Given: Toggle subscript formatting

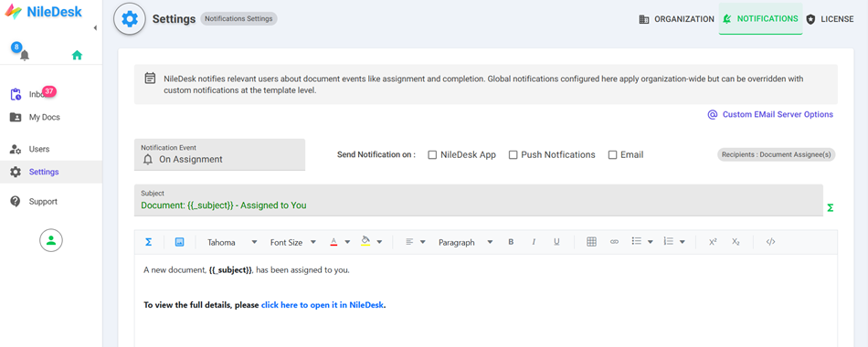Looking at the screenshot, I should [x=736, y=242].
